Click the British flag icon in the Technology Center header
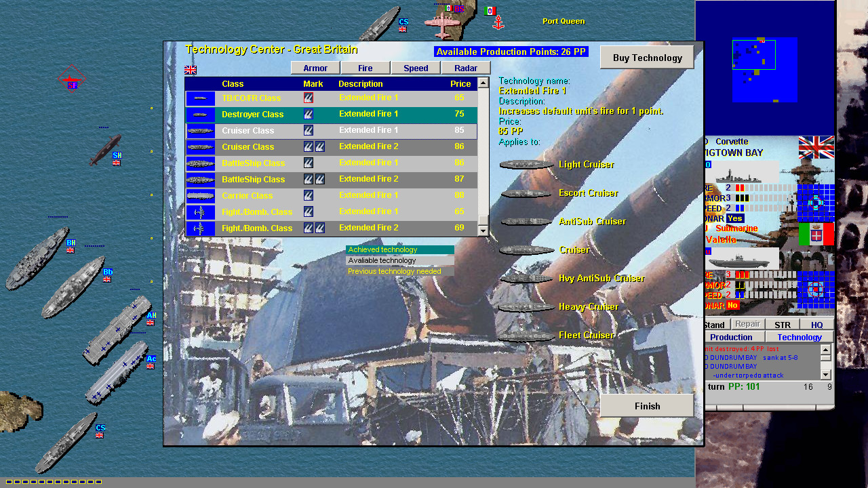Image resolution: width=868 pixels, height=488 pixels. (x=190, y=70)
